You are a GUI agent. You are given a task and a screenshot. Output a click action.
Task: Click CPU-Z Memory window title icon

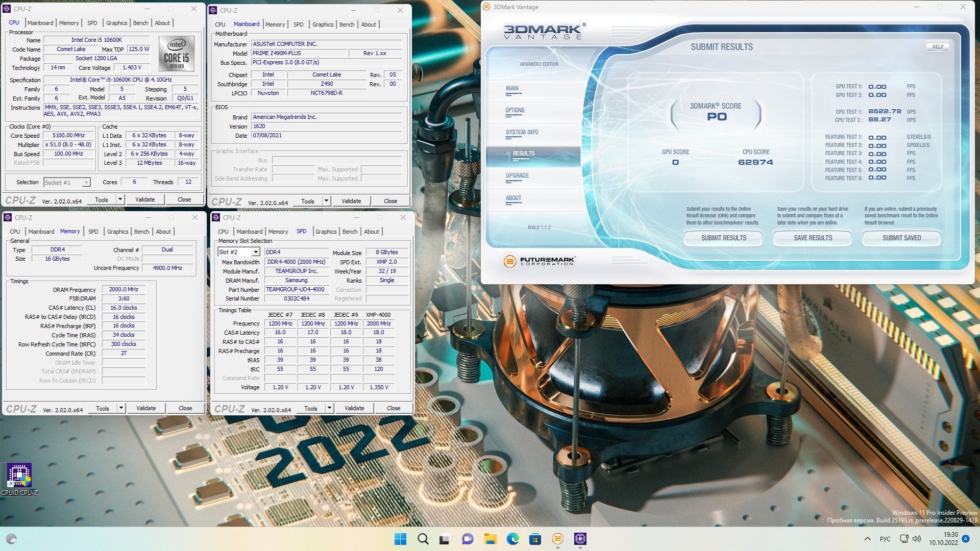coord(8,217)
